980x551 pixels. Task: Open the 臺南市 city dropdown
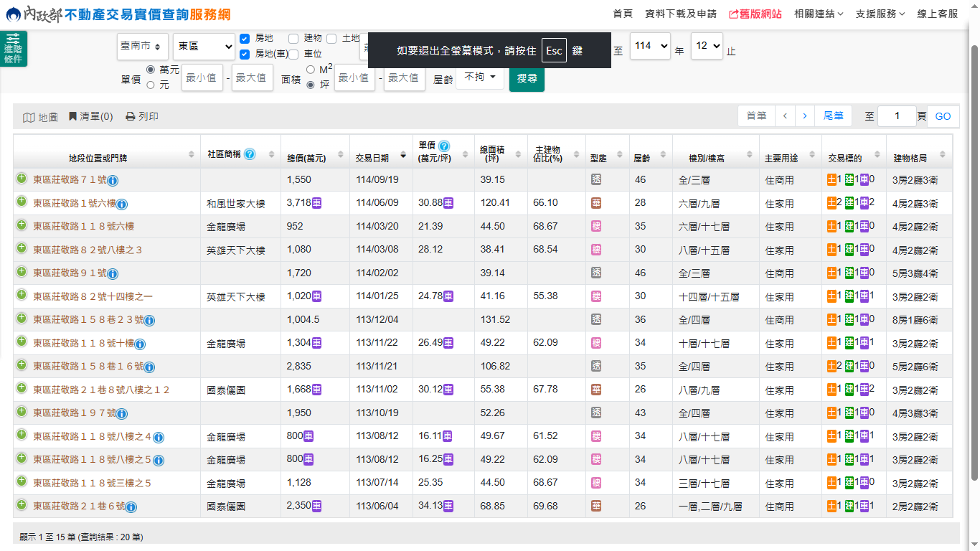(143, 46)
